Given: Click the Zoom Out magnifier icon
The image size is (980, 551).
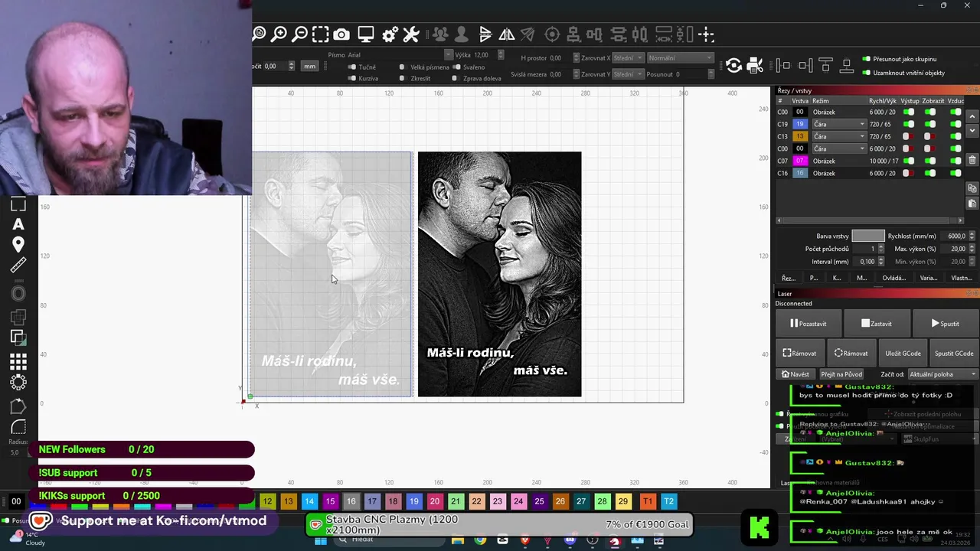Looking at the screenshot, I should pyautogui.click(x=300, y=34).
